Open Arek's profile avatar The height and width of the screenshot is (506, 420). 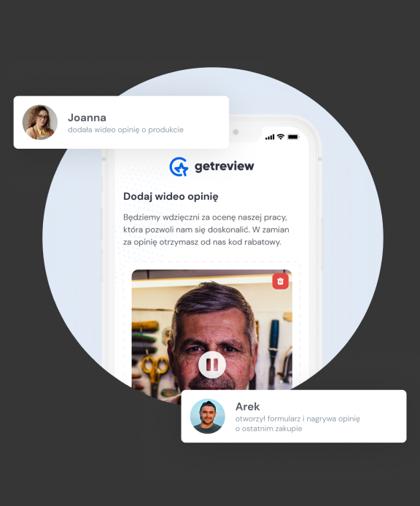click(208, 416)
